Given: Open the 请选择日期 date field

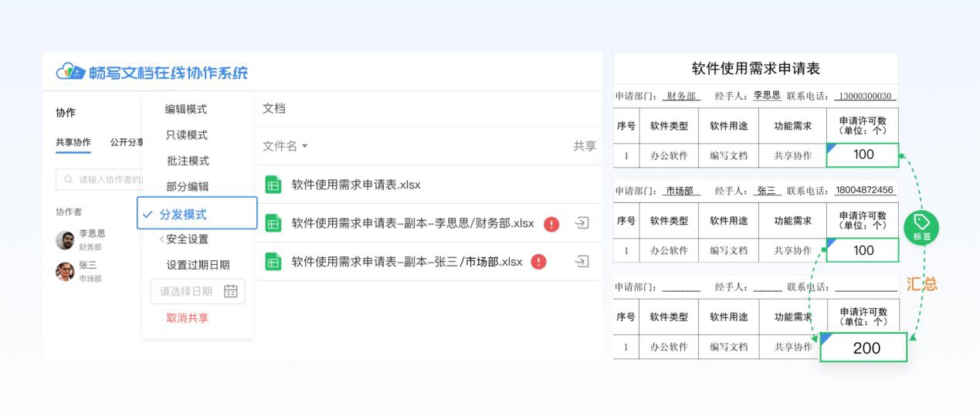Looking at the screenshot, I should tap(186, 291).
